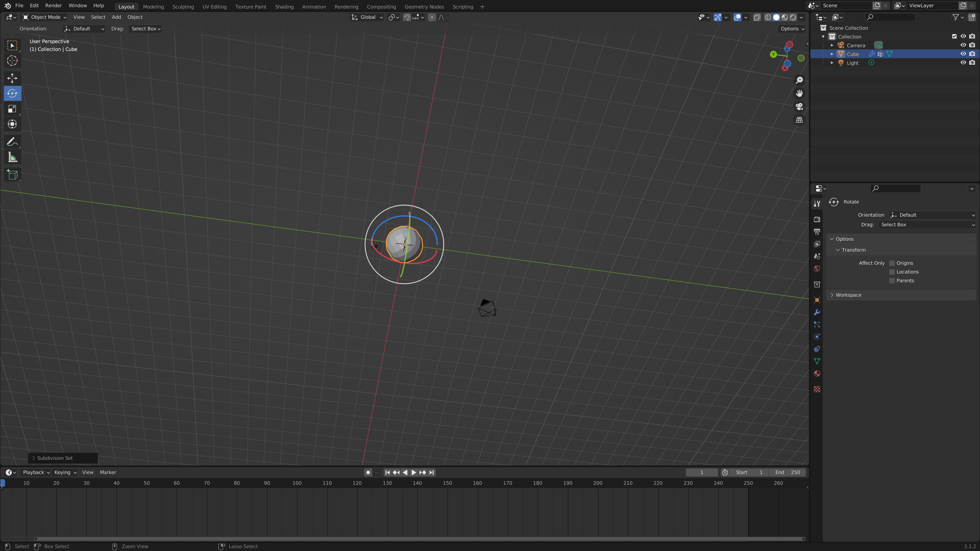
Task: Open Material properties tab icon
Action: point(817,373)
